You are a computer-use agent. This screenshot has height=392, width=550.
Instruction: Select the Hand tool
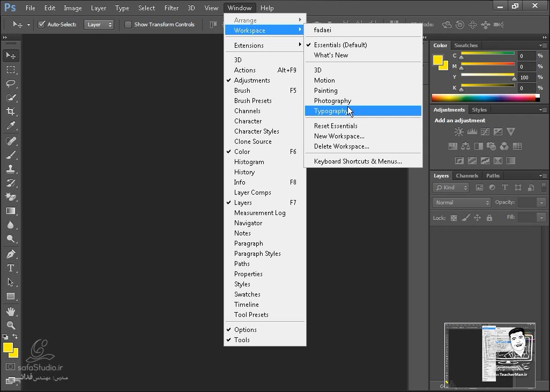pos(11,311)
